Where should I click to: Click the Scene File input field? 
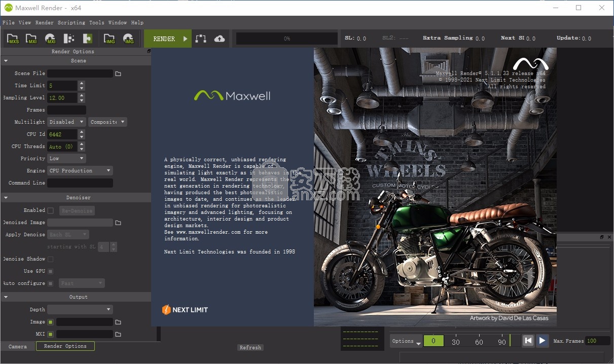(80, 74)
